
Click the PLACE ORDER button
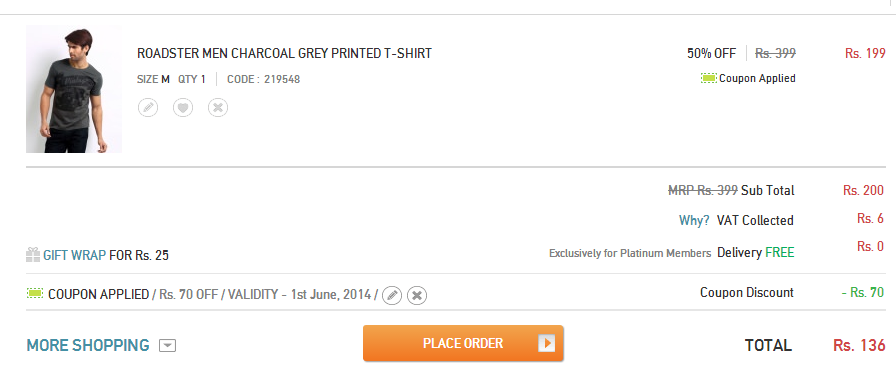tap(463, 343)
